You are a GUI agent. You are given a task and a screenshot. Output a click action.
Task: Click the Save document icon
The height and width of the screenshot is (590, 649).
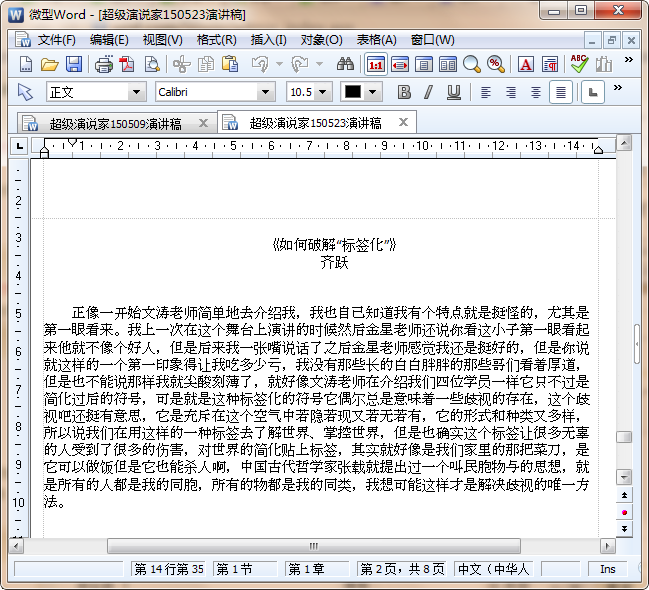[x=74, y=64]
